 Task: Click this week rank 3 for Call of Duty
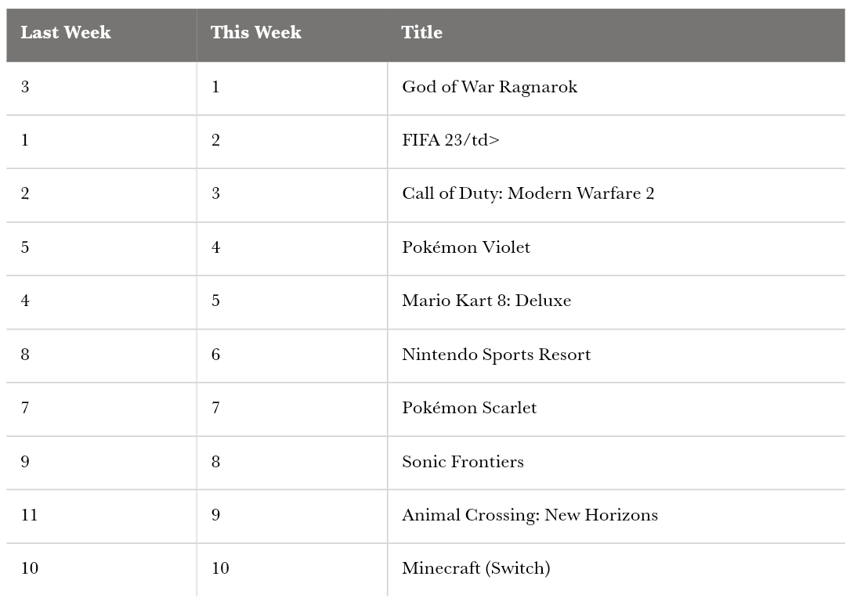tap(216, 193)
